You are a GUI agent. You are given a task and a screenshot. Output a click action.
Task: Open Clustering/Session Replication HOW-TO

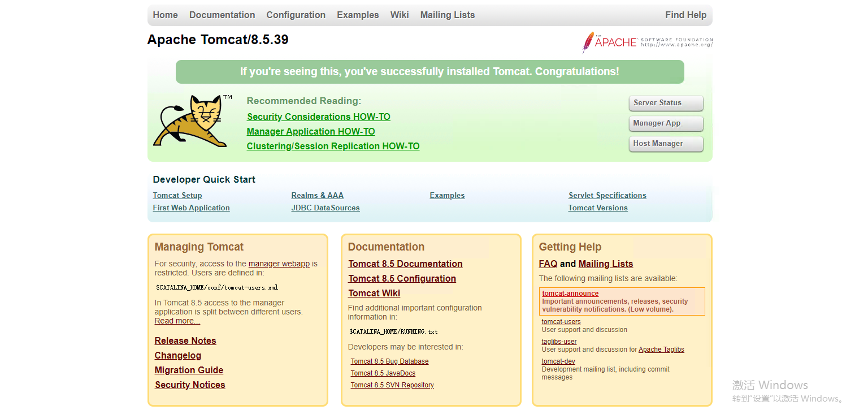pyautogui.click(x=333, y=146)
